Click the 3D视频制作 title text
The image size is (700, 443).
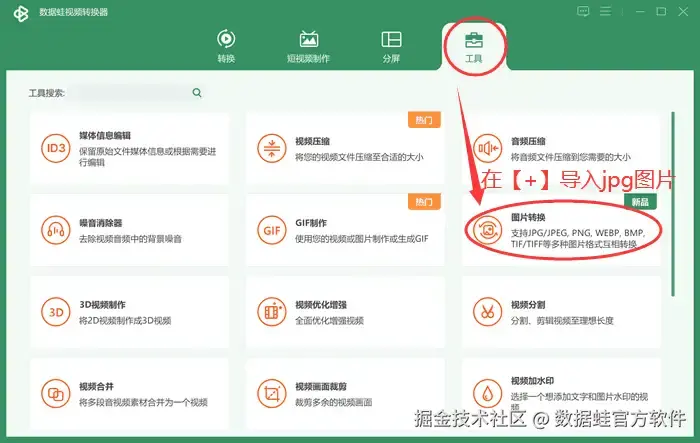[102, 305]
